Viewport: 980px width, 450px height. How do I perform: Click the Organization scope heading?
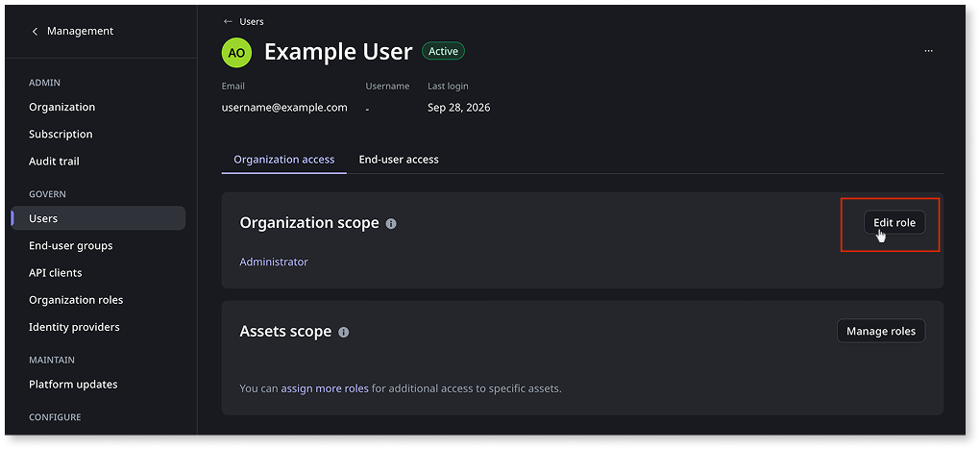[309, 223]
